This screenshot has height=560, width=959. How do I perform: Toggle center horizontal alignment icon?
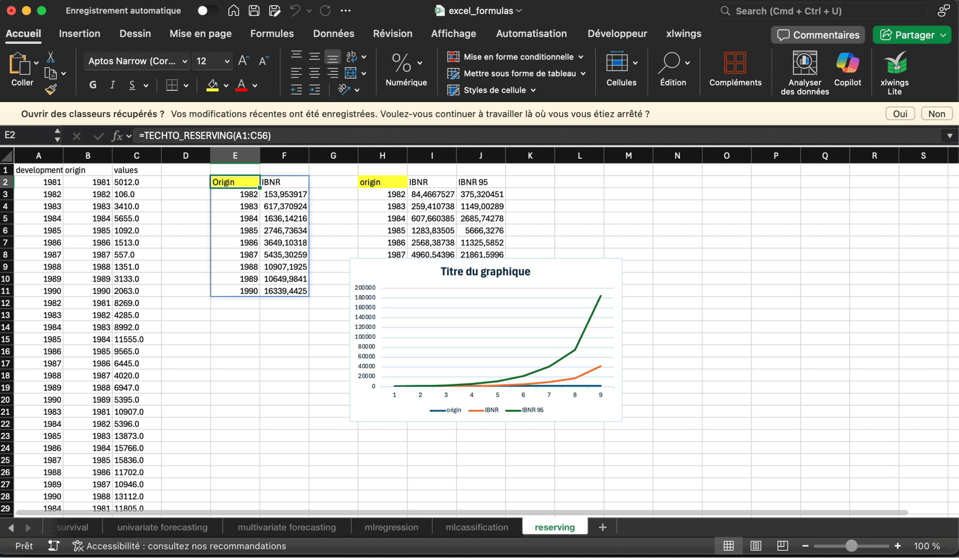[x=314, y=73]
